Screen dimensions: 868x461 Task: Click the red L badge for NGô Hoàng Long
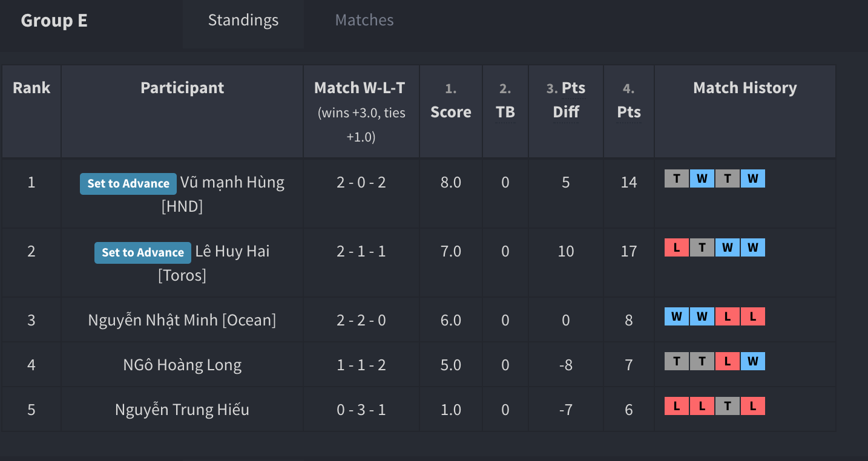click(728, 361)
